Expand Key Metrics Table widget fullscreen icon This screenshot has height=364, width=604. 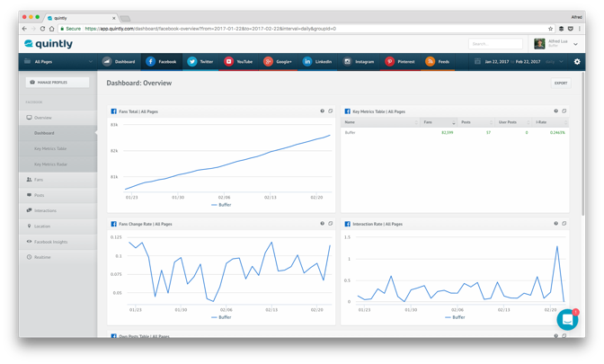[x=564, y=111]
